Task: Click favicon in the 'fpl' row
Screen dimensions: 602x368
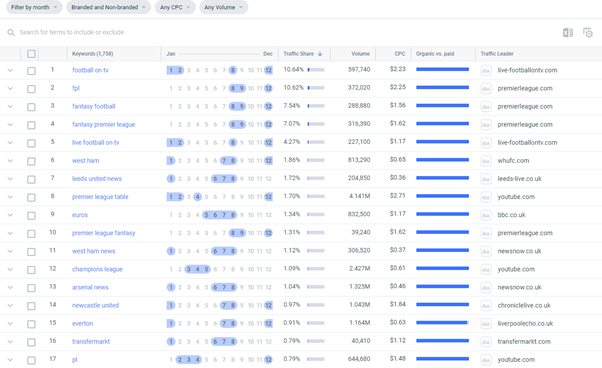Action: point(486,88)
